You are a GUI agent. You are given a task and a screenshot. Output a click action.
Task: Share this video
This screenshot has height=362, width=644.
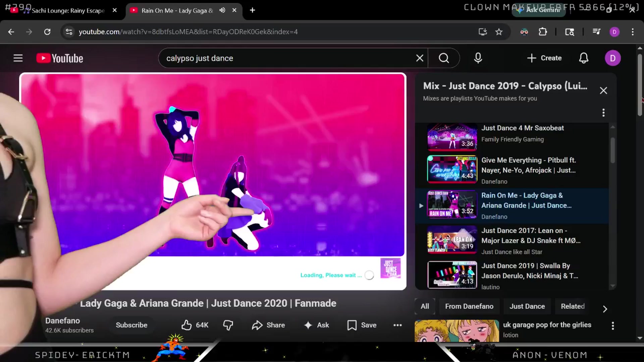(x=268, y=325)
